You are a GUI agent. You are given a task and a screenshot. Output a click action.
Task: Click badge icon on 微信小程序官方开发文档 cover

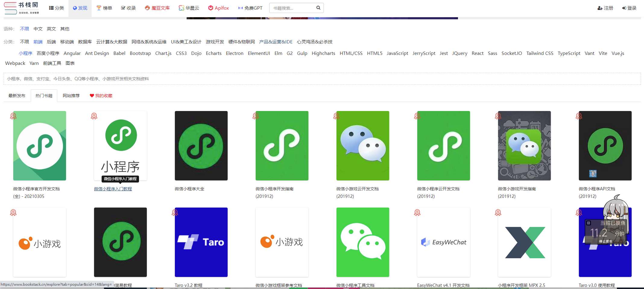pyautogui.click(x=13, y=116)
